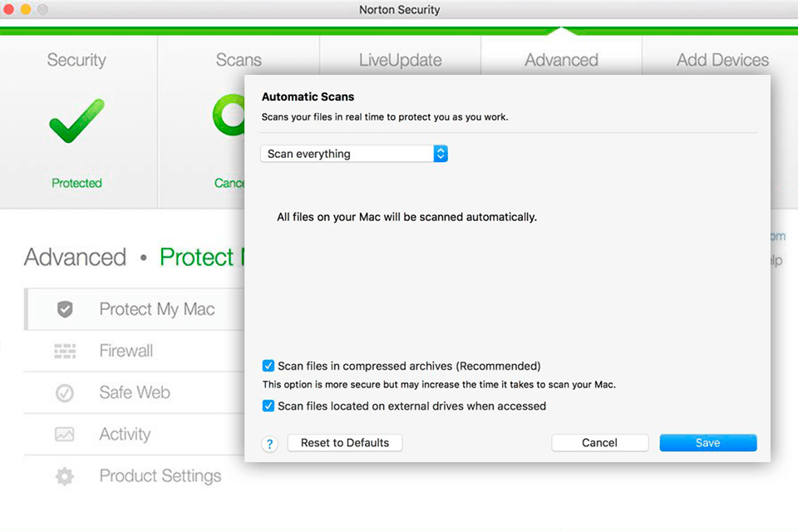Go to the Add Devices tab
798x532 pixels.
pos(722,60)
